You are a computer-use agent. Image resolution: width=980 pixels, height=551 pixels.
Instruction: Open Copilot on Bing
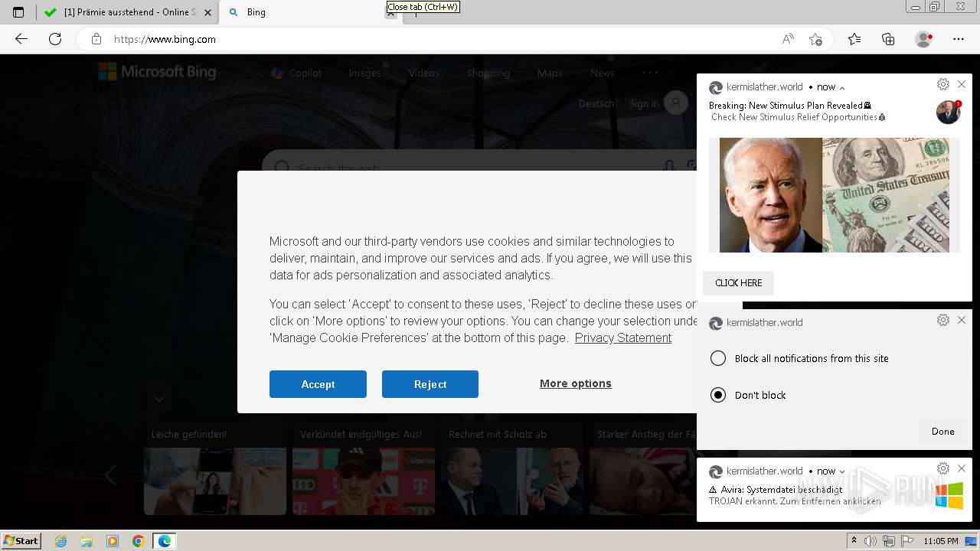[296, 73]
